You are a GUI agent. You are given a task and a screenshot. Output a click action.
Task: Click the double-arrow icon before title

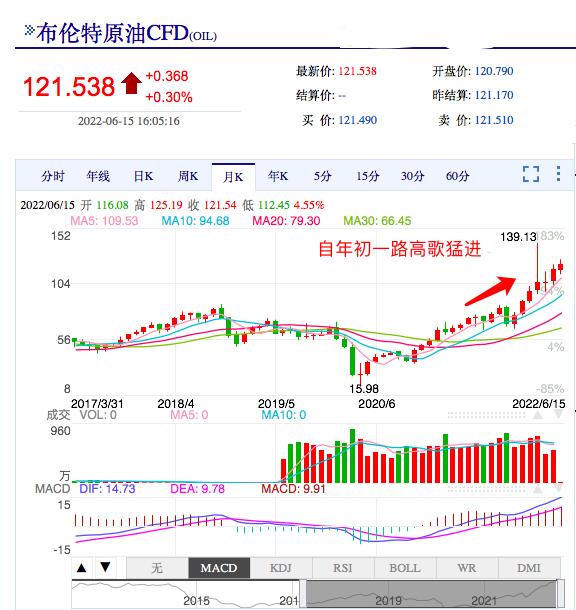click(30, 30)
